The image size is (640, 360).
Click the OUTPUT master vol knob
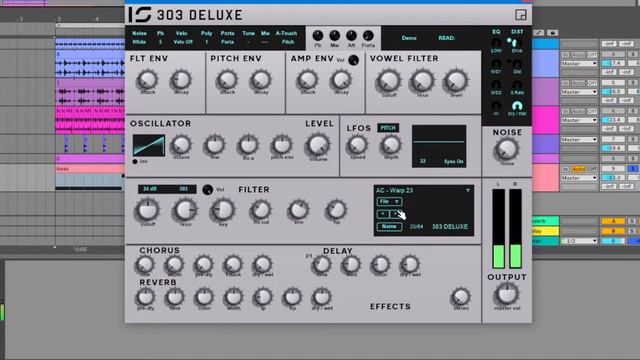507,293
